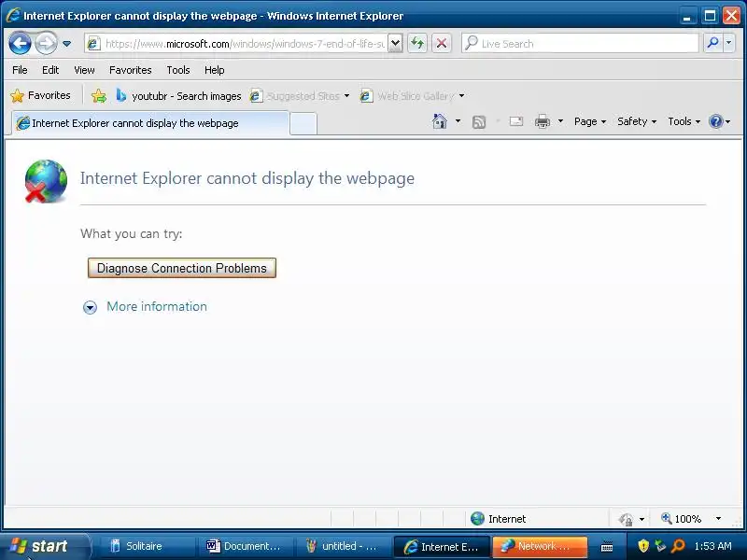This screenshot has width=747, height=560.
Task: Click the Internet security zone indicator
Action: click(498, 519)
